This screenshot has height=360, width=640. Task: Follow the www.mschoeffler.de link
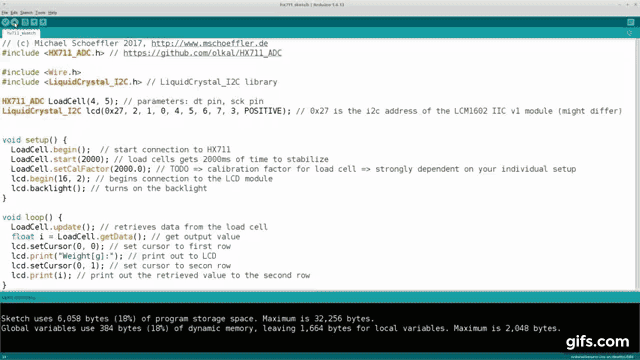click(210, 43)
